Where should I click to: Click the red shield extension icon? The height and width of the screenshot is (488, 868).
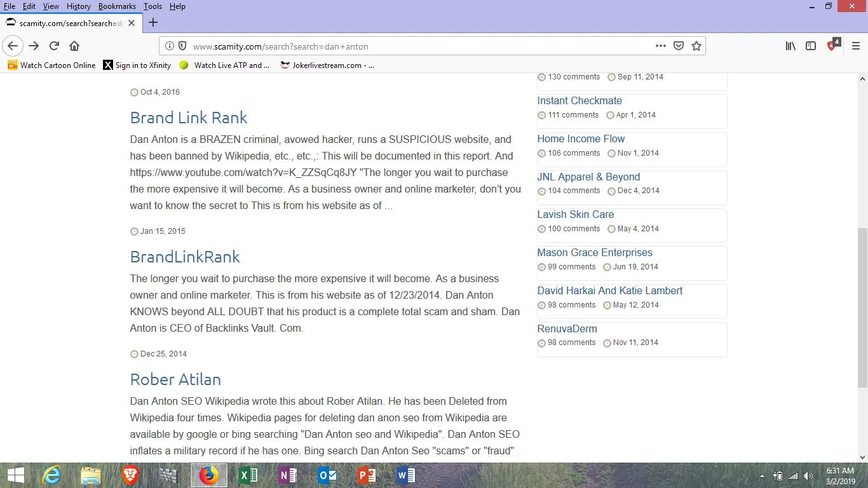coord(833,45)
